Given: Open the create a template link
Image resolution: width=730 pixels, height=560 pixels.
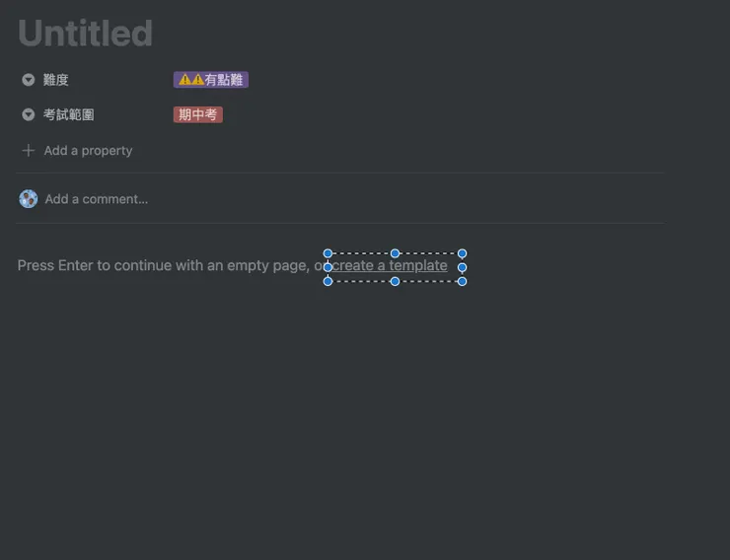Looking at the screenshot, I should [x=390, y=265].
